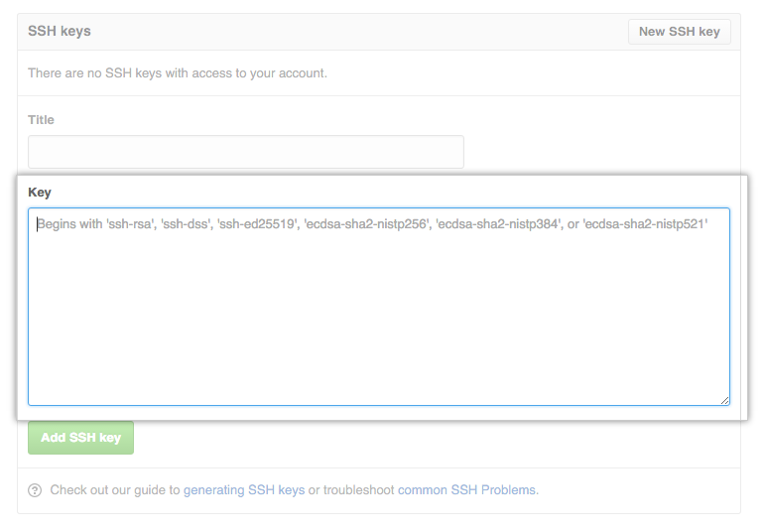This screenshot has height=532, width=764.
Task: Select the SSH keys panel heading
Action: [60, 32]
